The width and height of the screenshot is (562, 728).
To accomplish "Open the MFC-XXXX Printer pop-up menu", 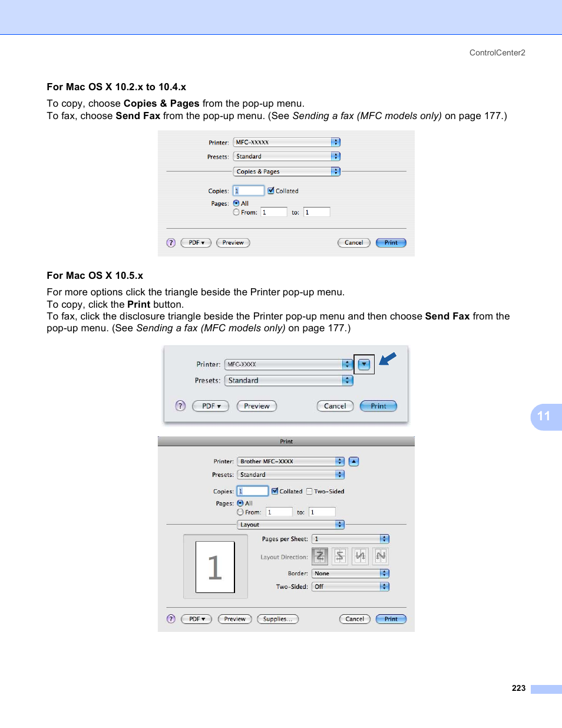I will pyautogui.click(x=289, y=364).
